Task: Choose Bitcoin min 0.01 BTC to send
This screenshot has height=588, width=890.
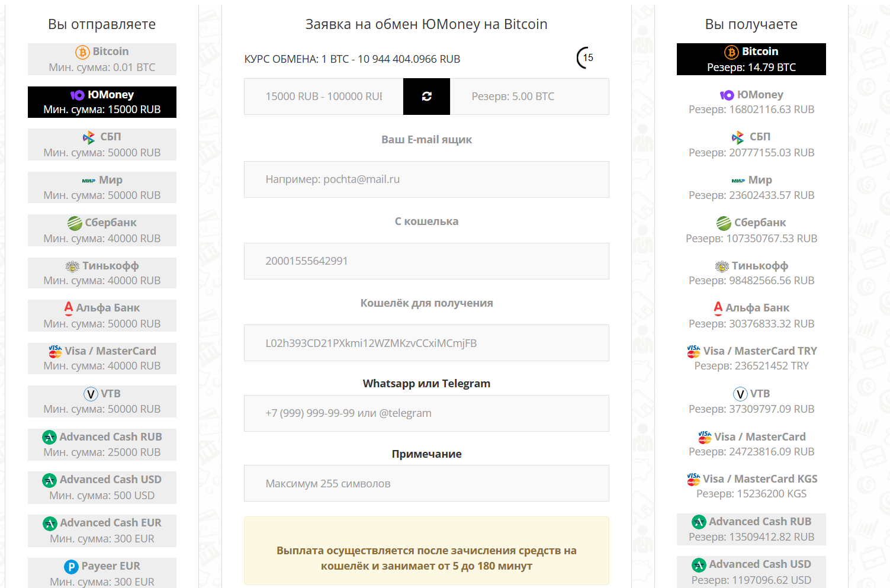Action: (x=102, y=59)
